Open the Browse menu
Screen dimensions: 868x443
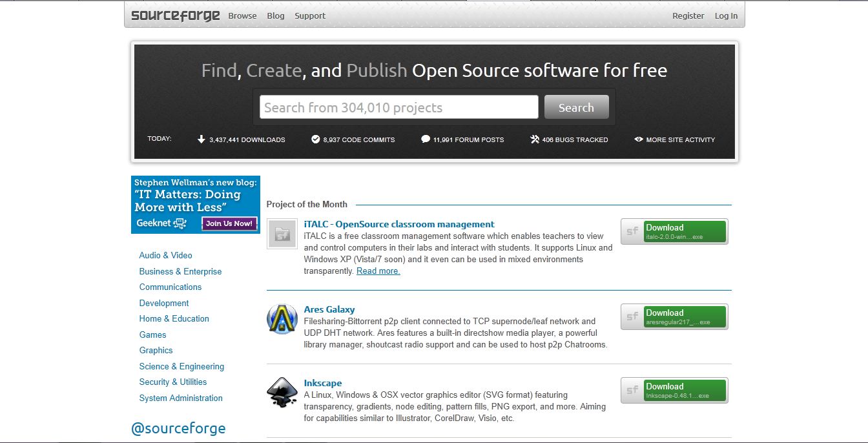[x=242, y=15]
